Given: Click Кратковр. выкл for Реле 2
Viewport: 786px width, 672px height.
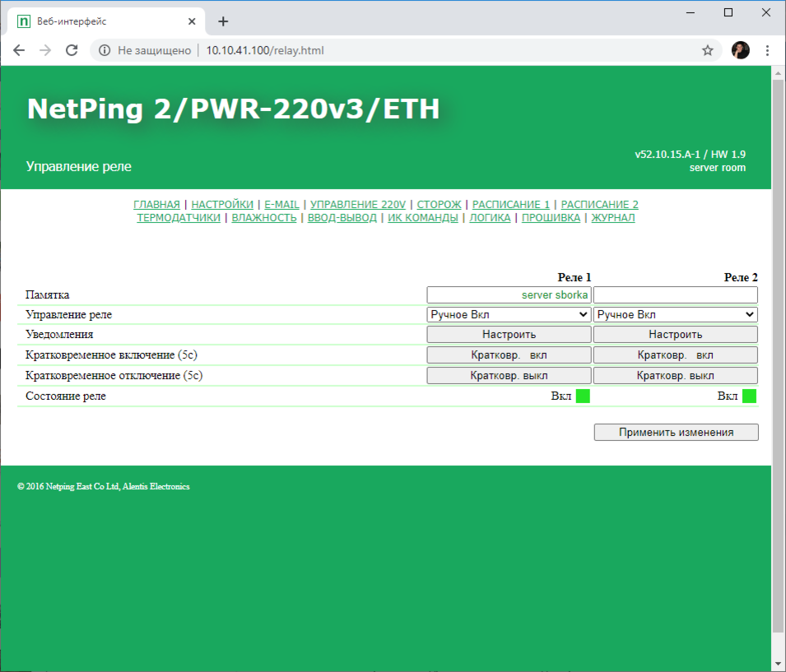Looking at the screenshot, I should coord(675,375).
